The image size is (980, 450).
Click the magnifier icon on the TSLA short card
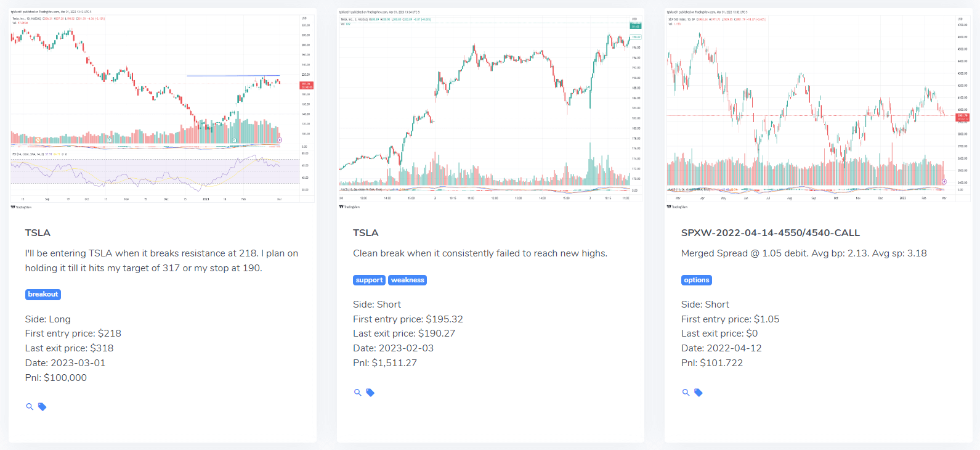[x=357, y=393]
